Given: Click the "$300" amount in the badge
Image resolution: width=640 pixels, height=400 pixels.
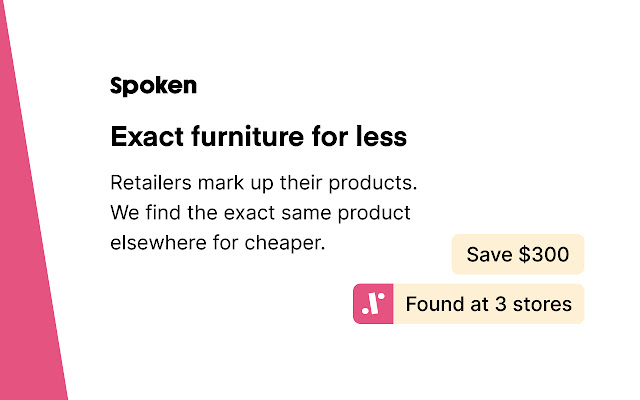Looking at the screenshot, I should [544, 254].
